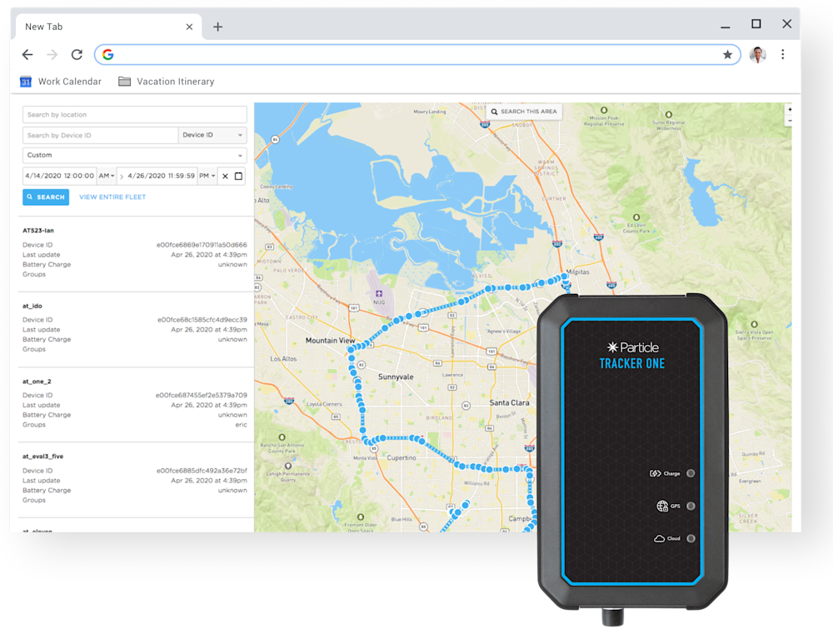
Task: Clear the date range with the X icon
Action: click(x=225, y=176)
